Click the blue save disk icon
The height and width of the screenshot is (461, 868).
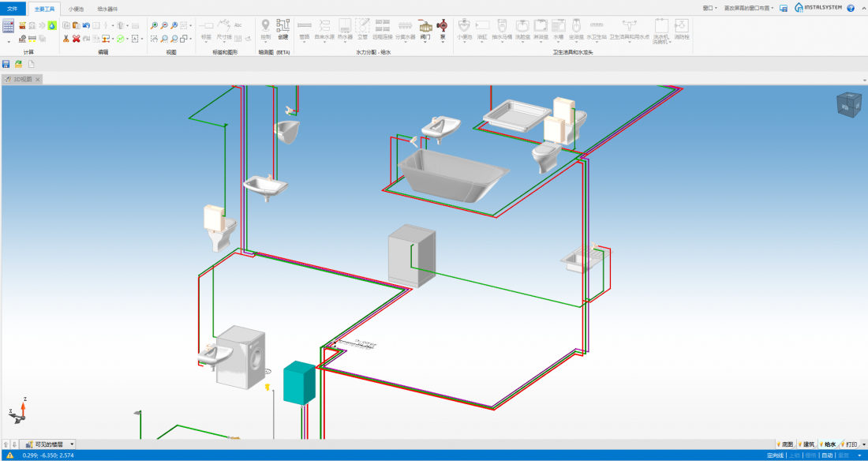click(x=6, y=64)
